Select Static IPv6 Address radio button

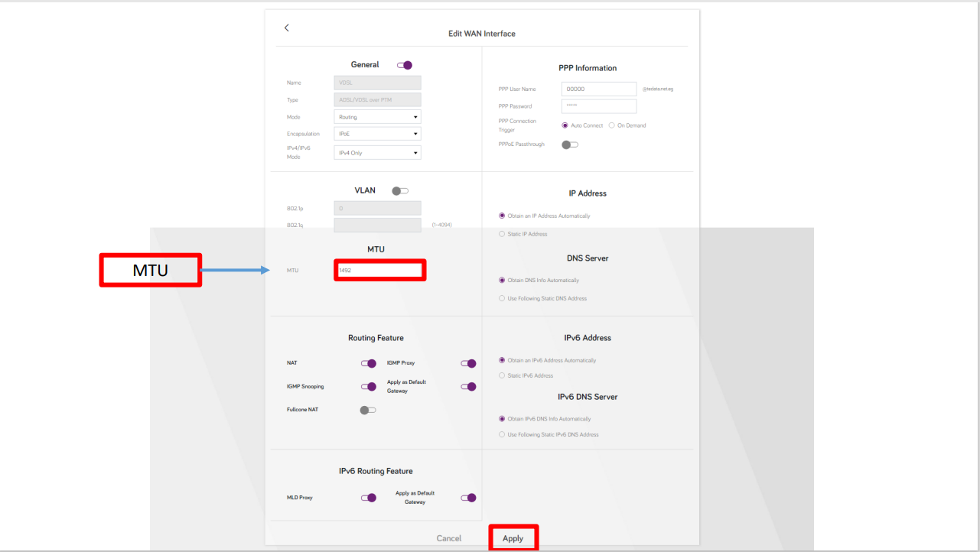coord(502,375)
